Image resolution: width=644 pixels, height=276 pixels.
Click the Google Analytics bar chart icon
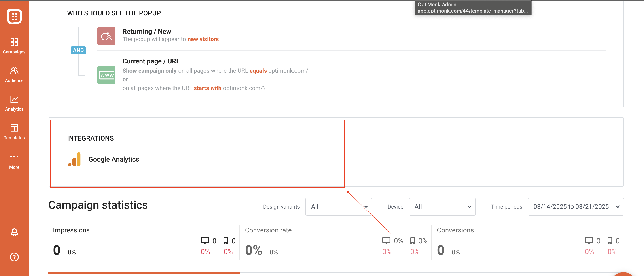[74, 159]
